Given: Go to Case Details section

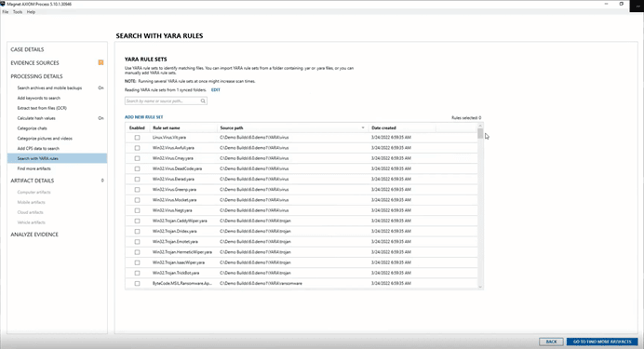Looking at the screenshot, I should (x=27, y=49).
